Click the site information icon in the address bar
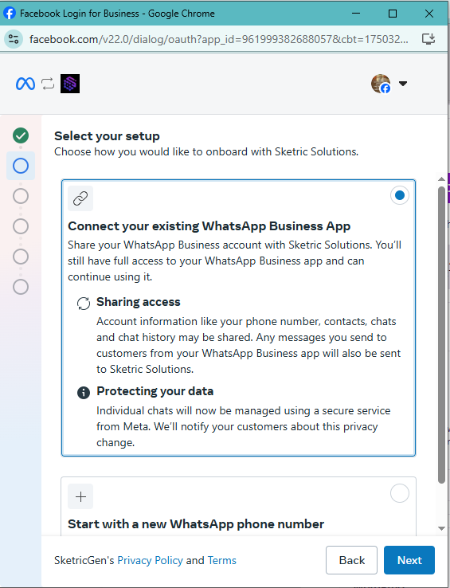This screenshot has width=450, height=588. [14, 39]
